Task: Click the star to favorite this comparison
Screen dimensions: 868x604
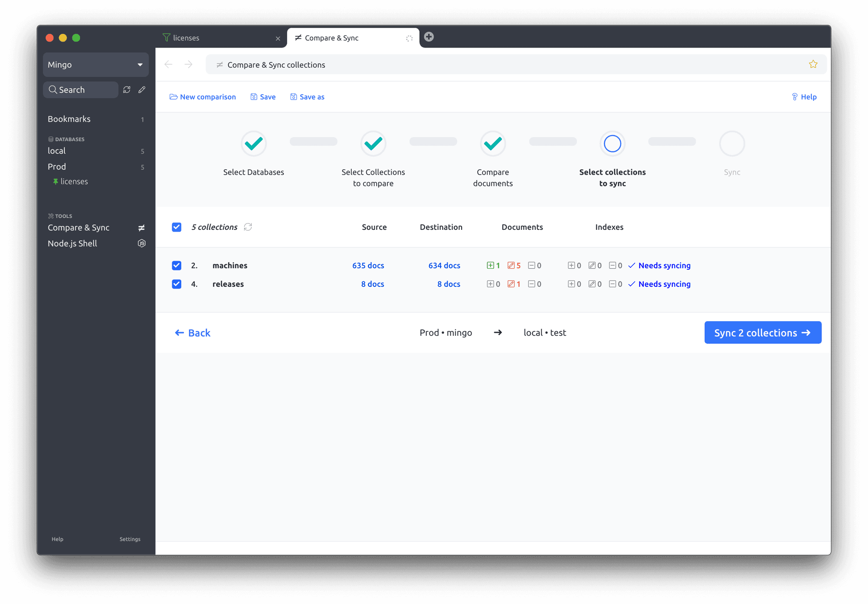Action: (x=813, y=64)
